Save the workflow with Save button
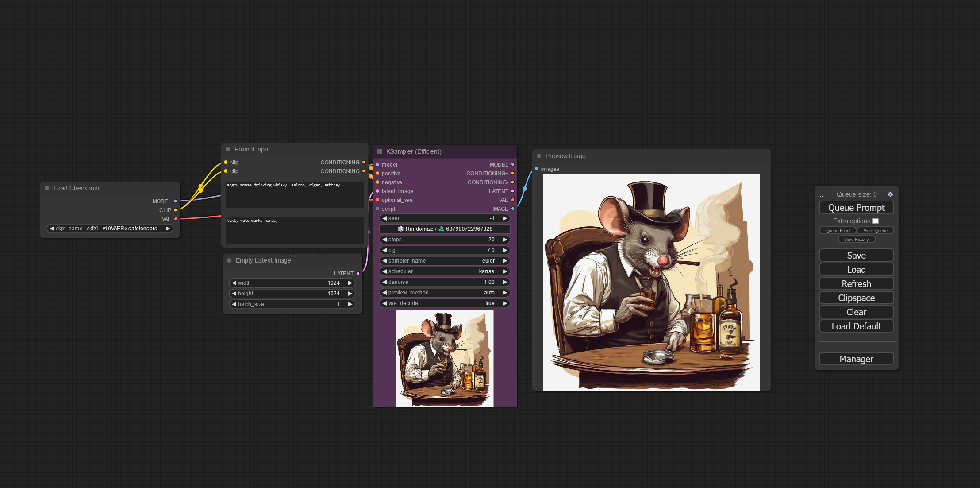980x488 pixels. 856,256
